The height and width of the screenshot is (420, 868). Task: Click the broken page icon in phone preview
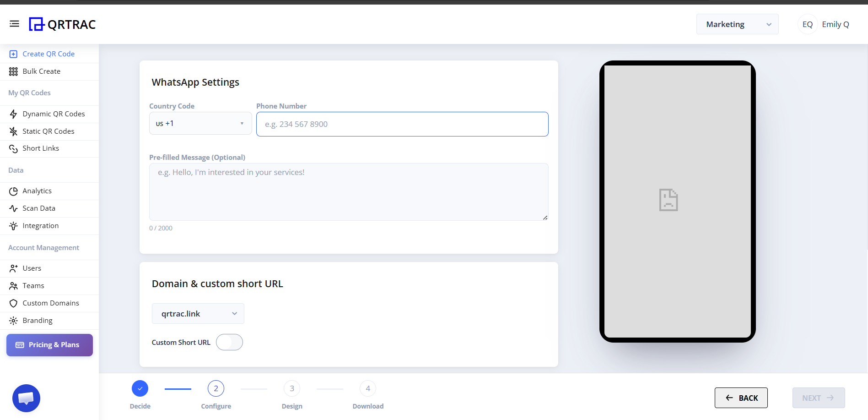(x=669, y=200)
